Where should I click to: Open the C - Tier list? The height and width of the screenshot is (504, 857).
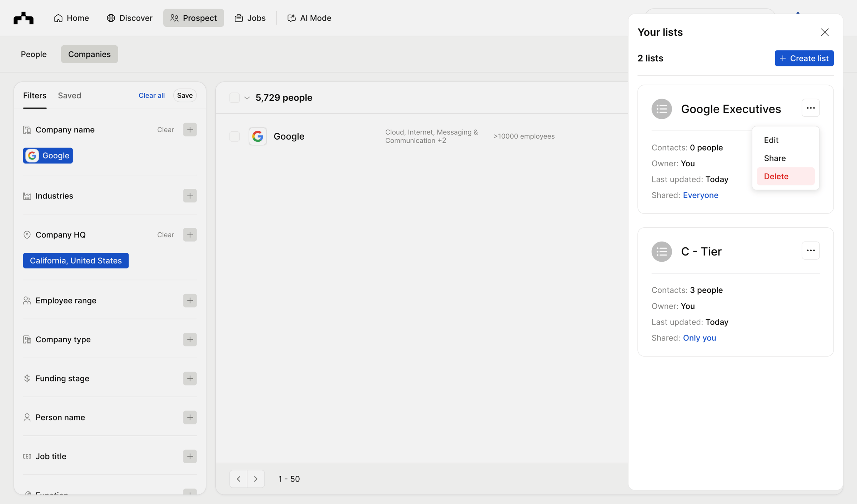coord(701,252)
